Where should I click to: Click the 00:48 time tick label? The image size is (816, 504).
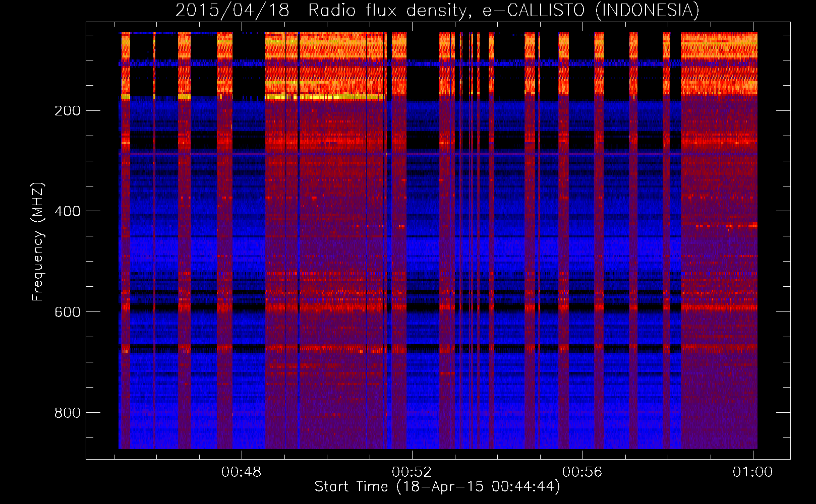[x=242, y=472]
